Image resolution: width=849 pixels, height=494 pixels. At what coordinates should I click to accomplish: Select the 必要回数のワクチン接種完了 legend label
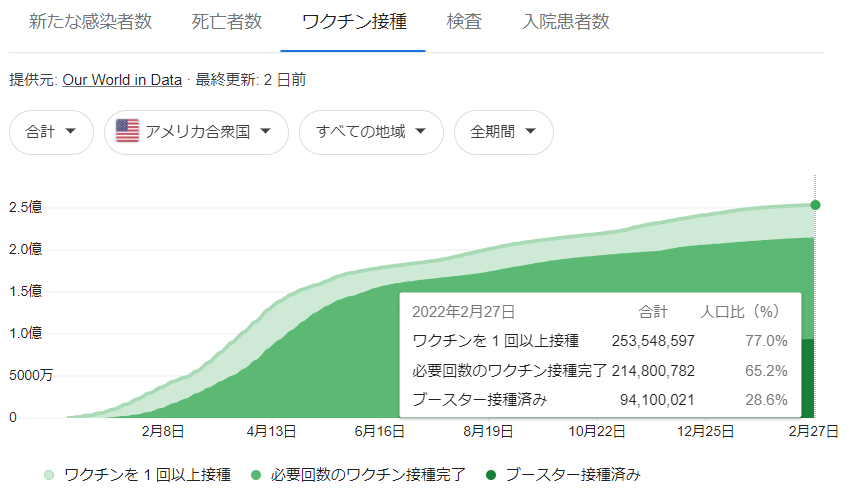click(368, 475)
